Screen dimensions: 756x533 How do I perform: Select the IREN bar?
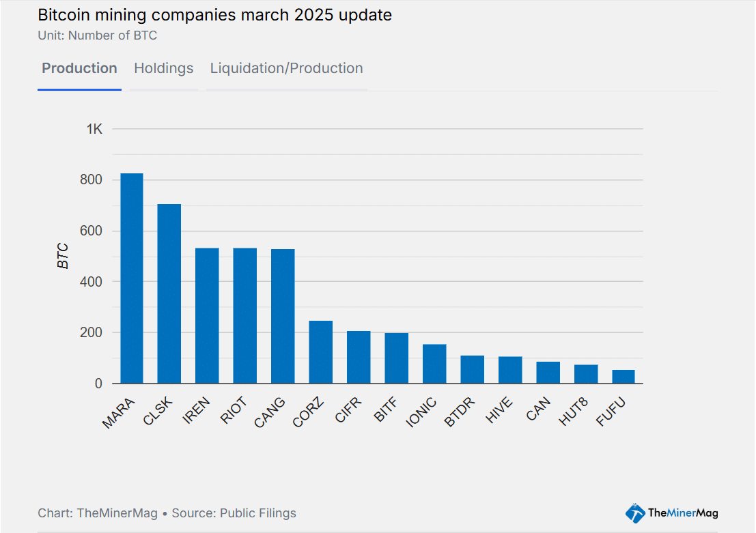click(x=207, y=315)
